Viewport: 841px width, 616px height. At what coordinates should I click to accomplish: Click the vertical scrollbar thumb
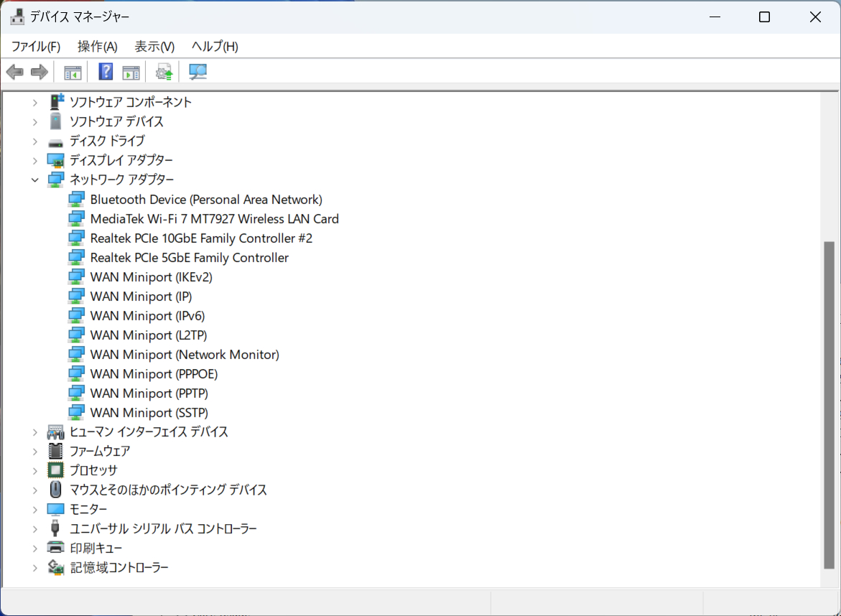click(x=830, y=405)
